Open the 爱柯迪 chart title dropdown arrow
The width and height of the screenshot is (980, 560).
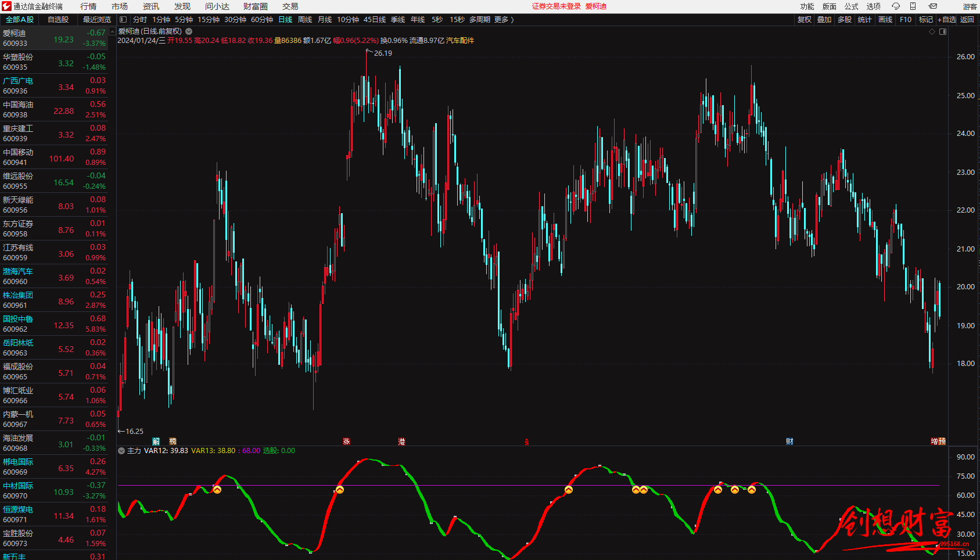click(x=189, y=31)
